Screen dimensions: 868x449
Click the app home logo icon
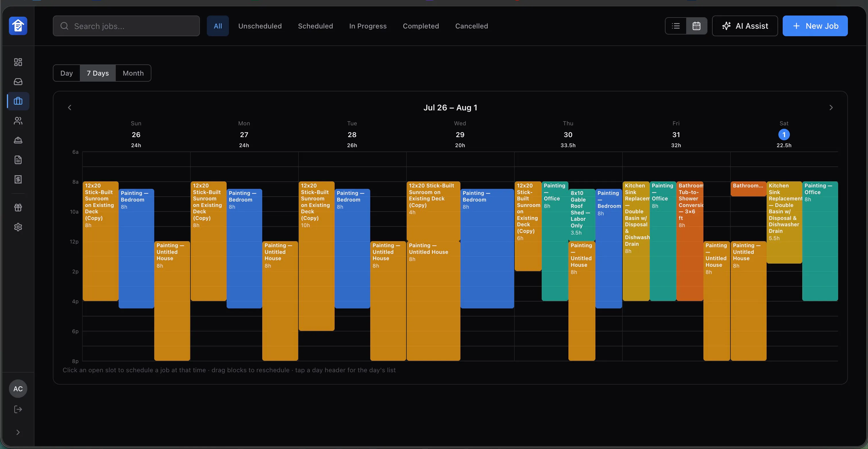click(18, 26)
